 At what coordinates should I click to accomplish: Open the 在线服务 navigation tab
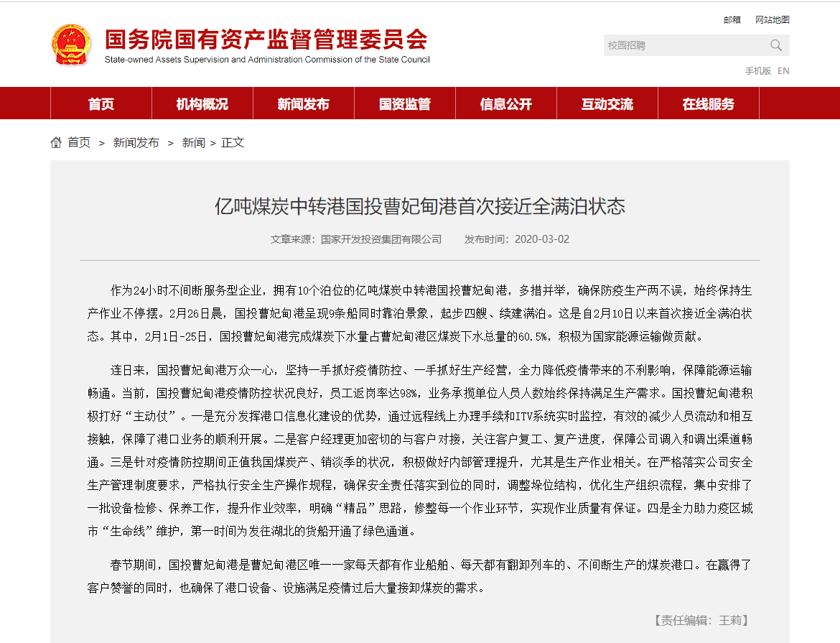tap(709, 104)
